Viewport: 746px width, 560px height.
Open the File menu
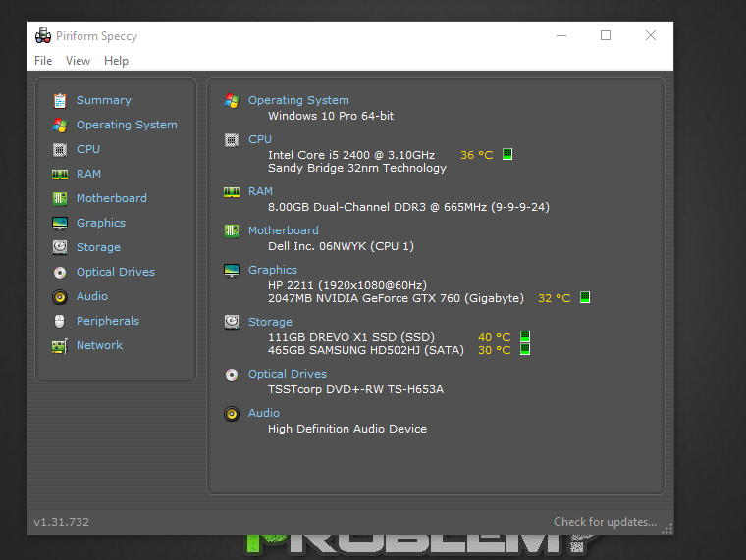pos(43,61)
